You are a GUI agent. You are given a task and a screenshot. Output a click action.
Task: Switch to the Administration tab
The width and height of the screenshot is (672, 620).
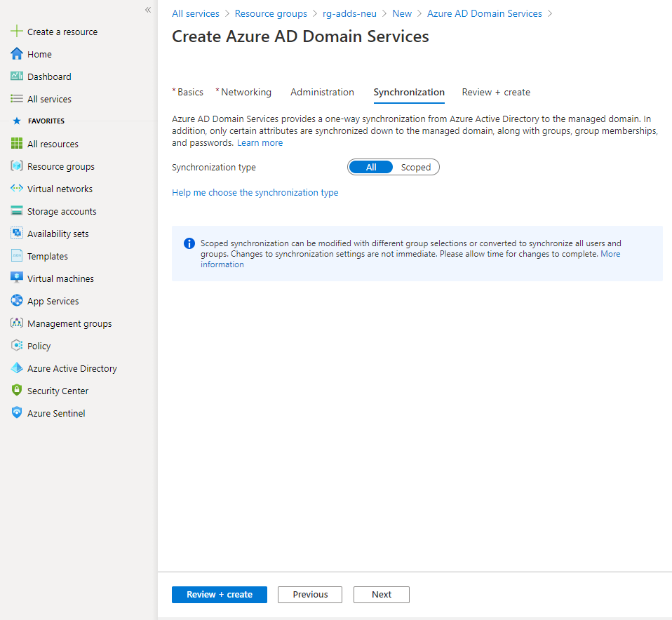click(322, 92)
